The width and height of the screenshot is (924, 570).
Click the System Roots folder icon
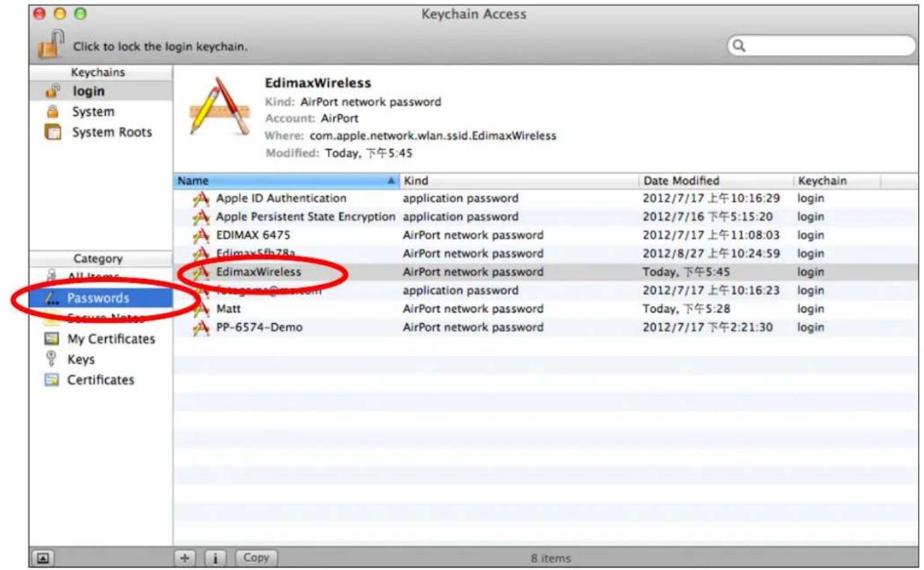coord(52,132)
